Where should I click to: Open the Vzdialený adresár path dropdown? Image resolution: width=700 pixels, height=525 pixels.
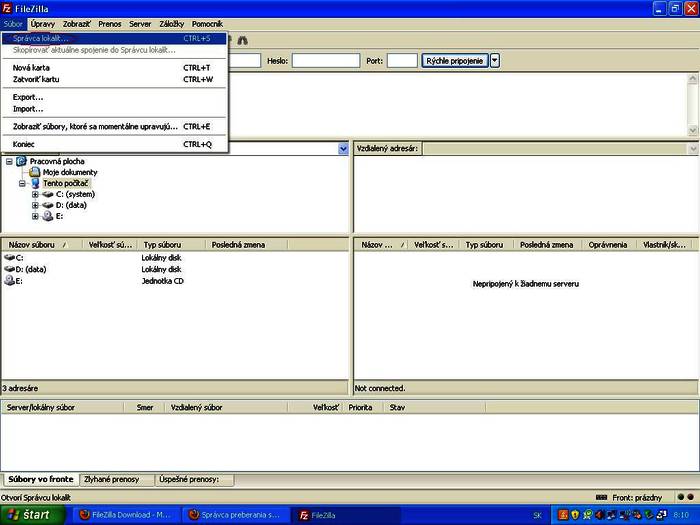click(x=693, y=149)
